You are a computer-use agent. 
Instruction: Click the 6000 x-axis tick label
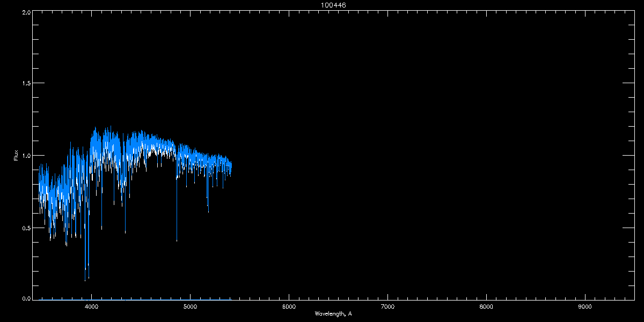[289, 306]
